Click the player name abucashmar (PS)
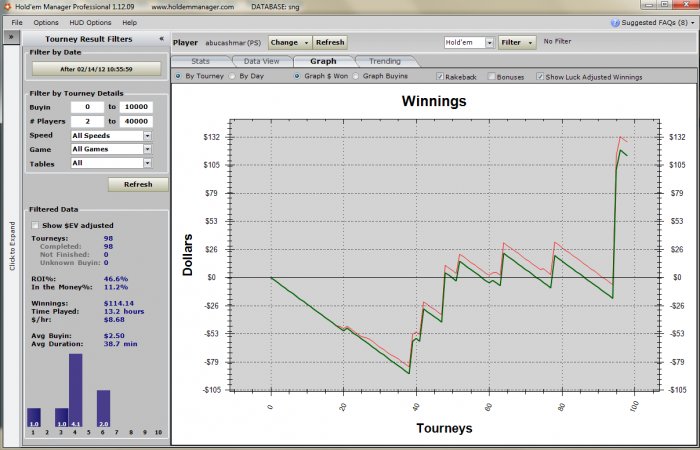The width and height of the screenshot is (700, 450). coord(233,43)
